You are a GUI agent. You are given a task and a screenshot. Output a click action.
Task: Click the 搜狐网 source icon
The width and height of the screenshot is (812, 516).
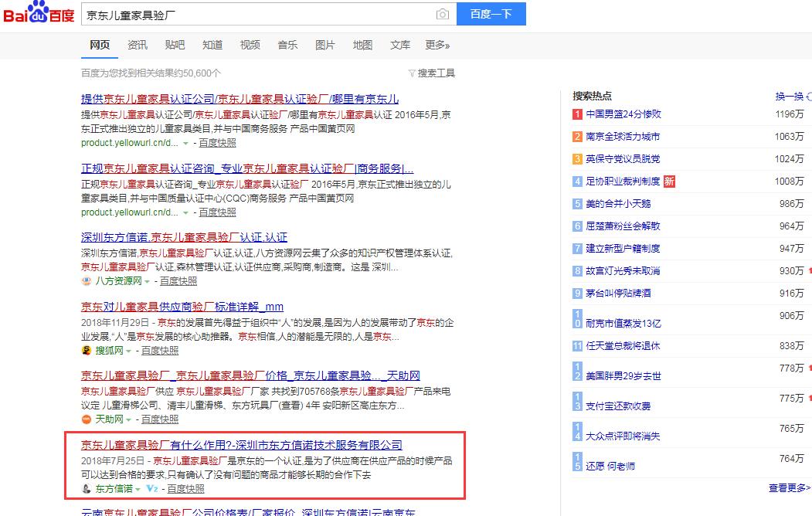[87, 350]
